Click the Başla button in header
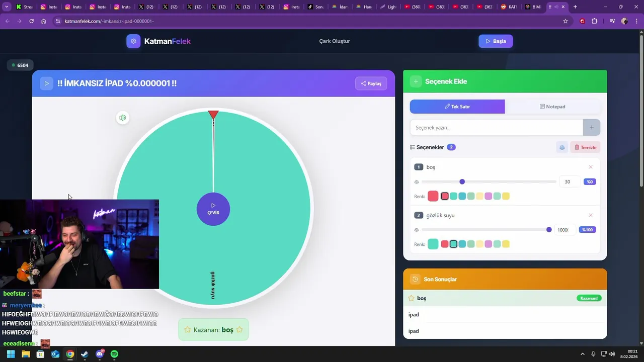The width and height of the screenshot is (644, 362). tap(496, 41)
